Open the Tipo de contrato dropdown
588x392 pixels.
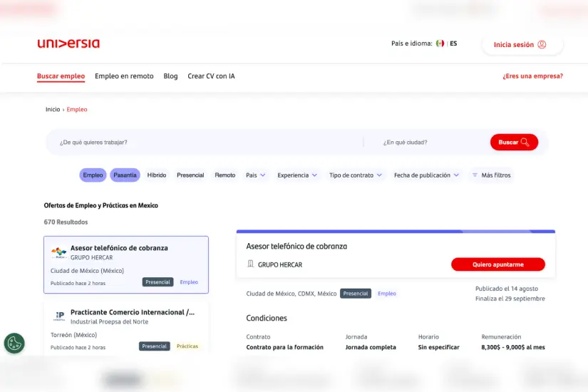pos(356,175)
